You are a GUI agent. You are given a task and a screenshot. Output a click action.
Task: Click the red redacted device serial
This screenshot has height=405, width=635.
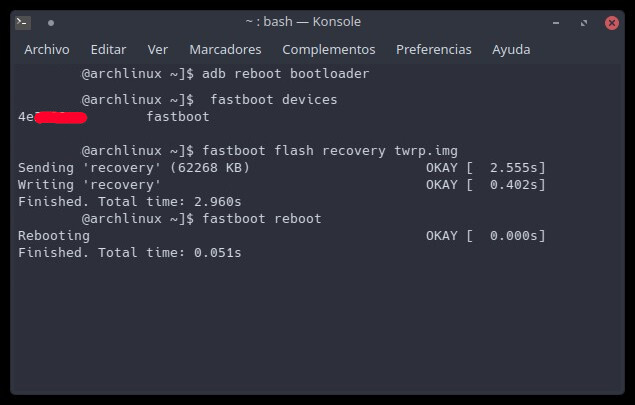pos(61,118)
